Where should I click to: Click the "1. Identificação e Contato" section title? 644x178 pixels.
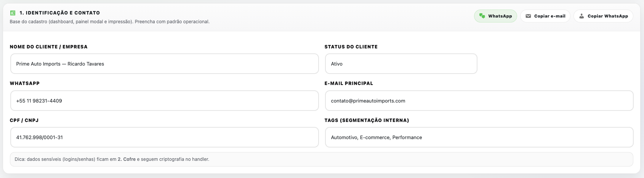(x=59, y=13)
